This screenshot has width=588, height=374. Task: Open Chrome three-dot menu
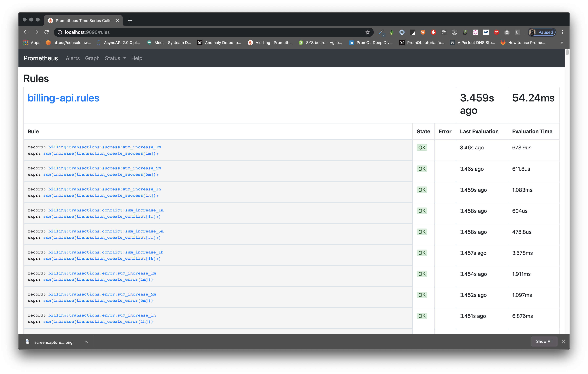pyautogui.click(x=562, y=32)
